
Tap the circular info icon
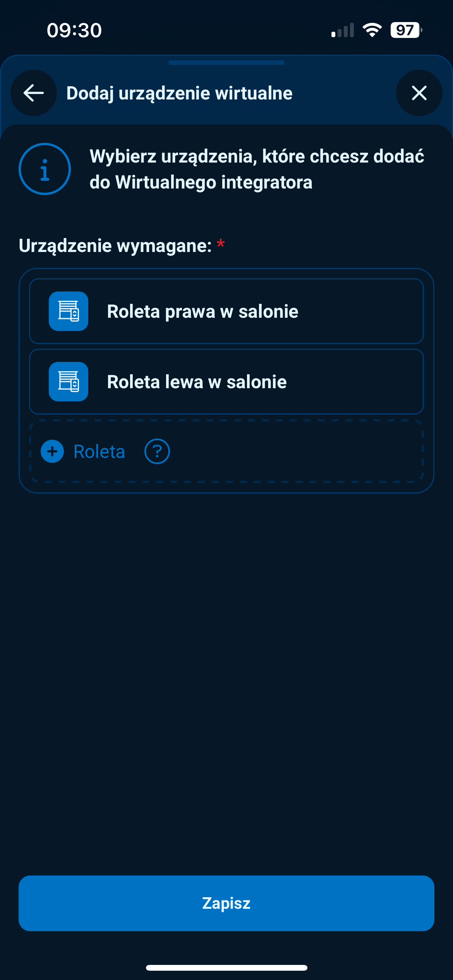pyautogui.click(x=45, y=169)
